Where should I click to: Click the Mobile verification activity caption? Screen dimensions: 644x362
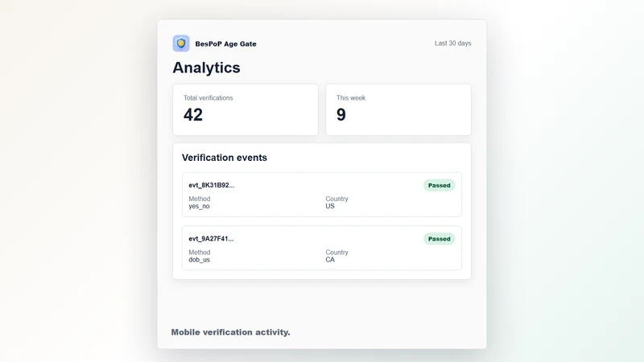[230, 332]
